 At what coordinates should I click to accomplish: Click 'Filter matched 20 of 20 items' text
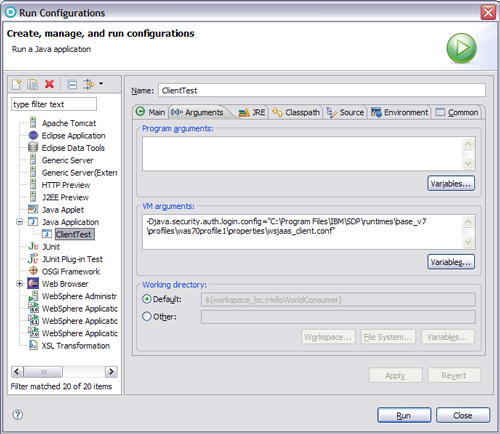[61, 386]
